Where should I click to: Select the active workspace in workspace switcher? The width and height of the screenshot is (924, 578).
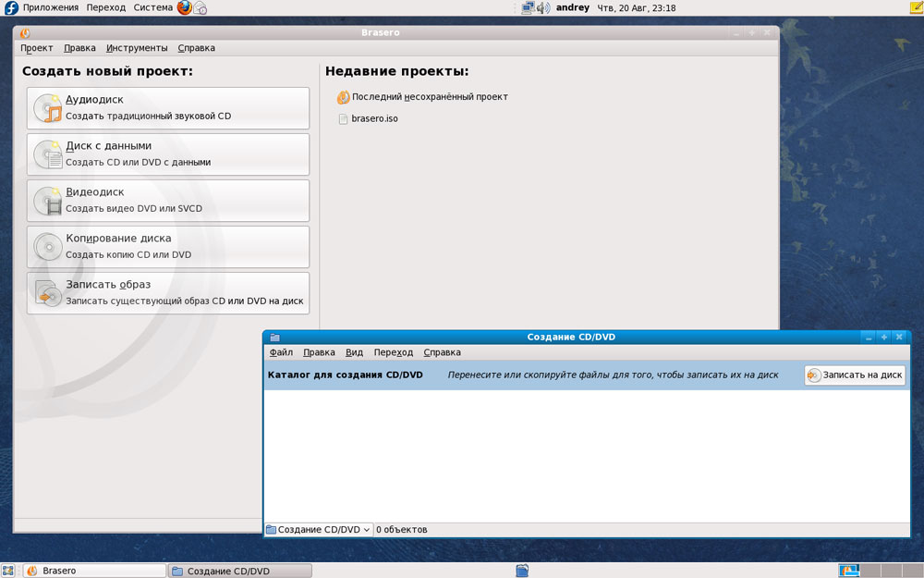click(848, 571)
